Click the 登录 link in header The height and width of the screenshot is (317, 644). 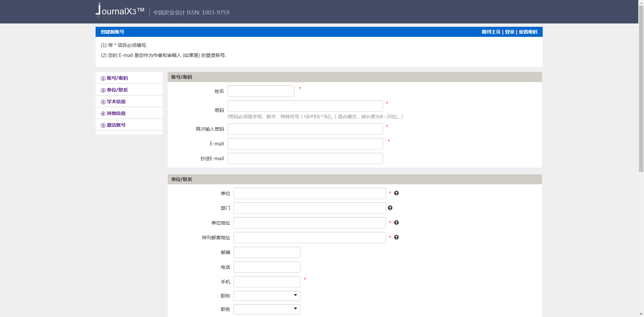tap(509, 32)
